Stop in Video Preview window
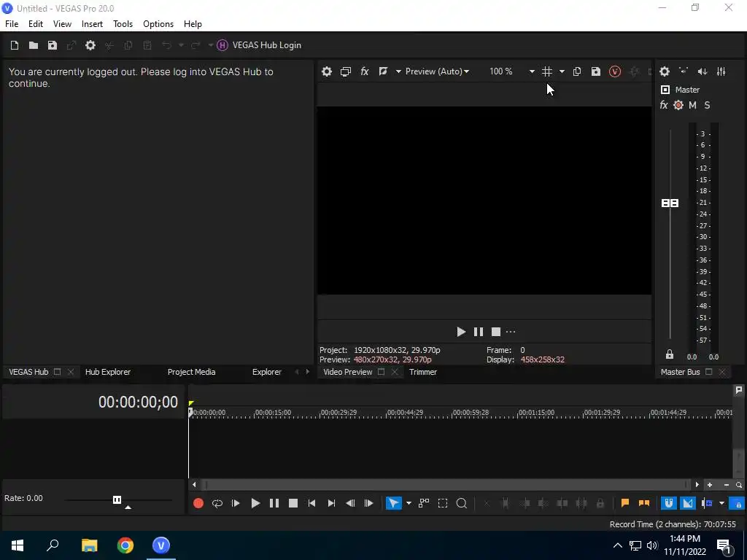The height and width of the screenshot is (560, 747). tap(496, 332)
